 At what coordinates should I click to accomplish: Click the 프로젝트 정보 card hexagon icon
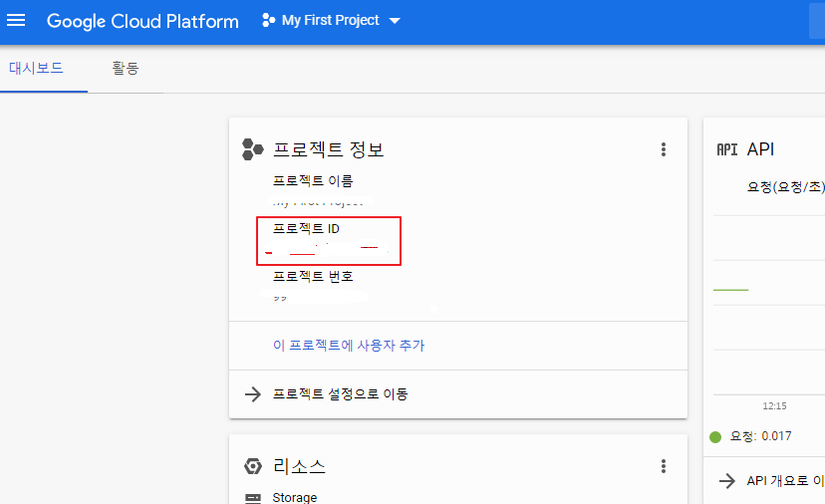252,149
